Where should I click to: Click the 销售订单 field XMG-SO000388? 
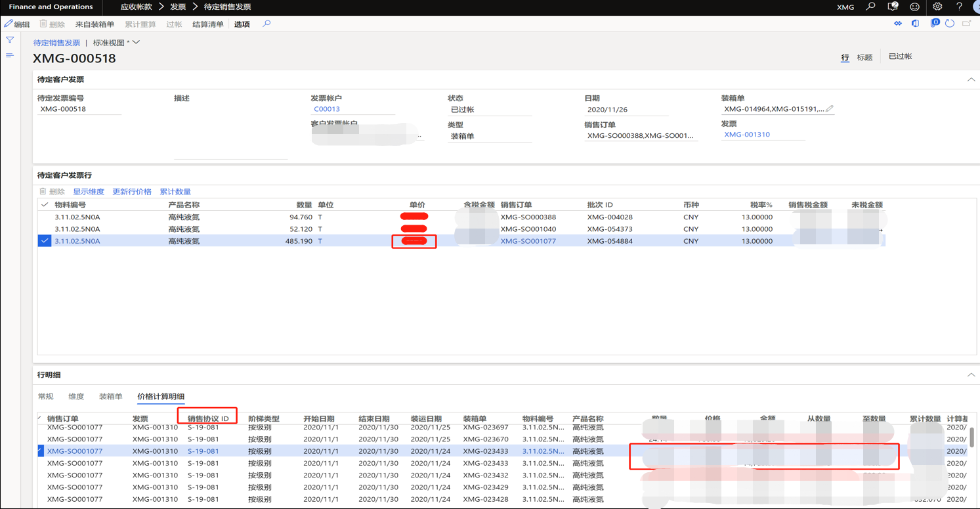click(641, 136)
